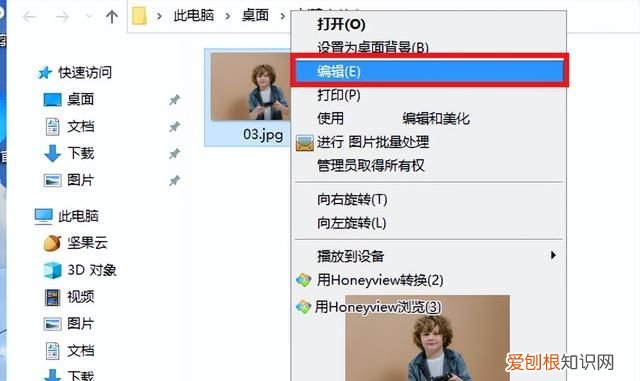Expand submenu arrow next to 播放到设备

pos(553,256)
